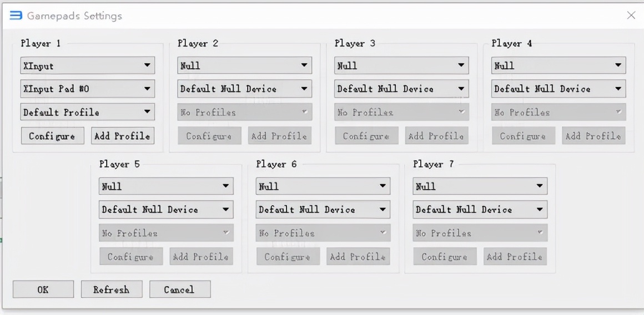
Task: Click the Refresh button
Action: tap(112, 289)
